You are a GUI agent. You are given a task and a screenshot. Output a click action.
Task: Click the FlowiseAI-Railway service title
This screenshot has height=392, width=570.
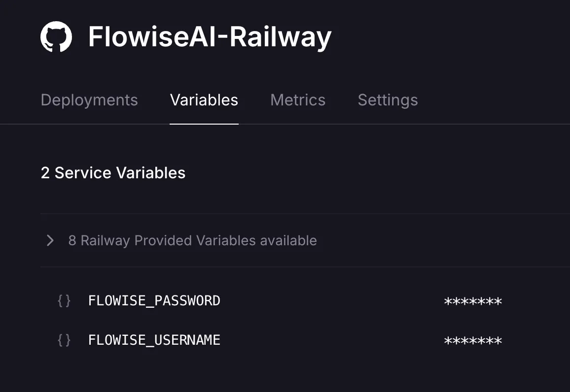[209, 36]
